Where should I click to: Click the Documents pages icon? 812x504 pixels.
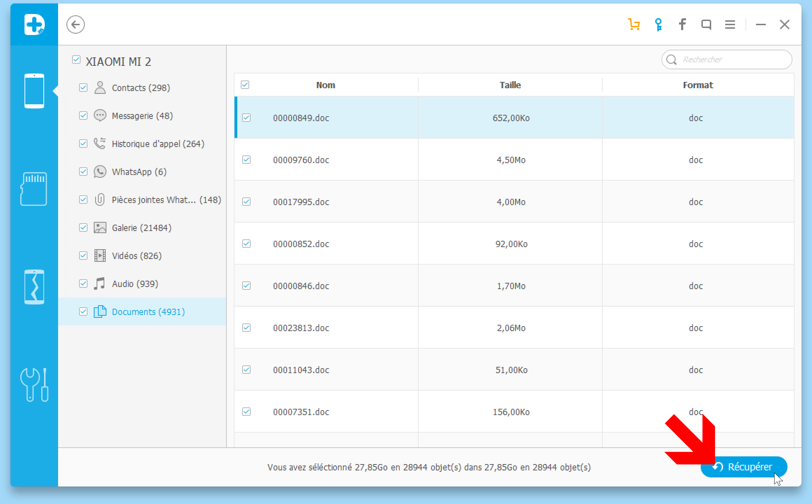pos(100,311)
